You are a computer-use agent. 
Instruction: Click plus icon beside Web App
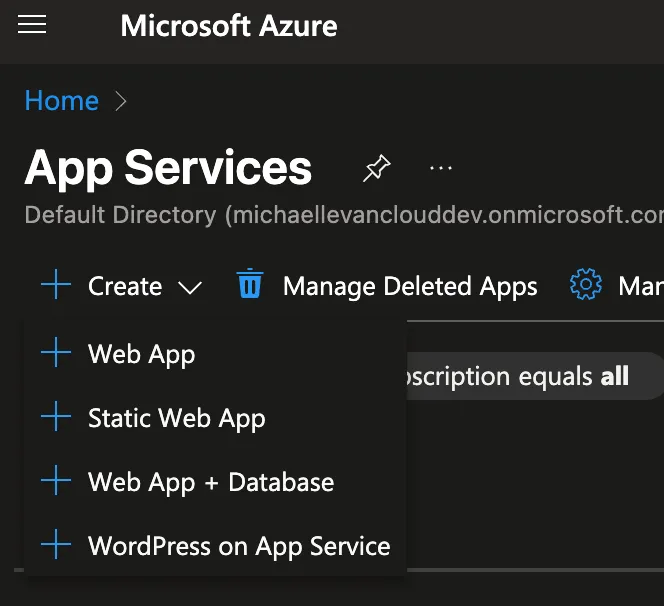pyautogui.click(x=56, y=352)
